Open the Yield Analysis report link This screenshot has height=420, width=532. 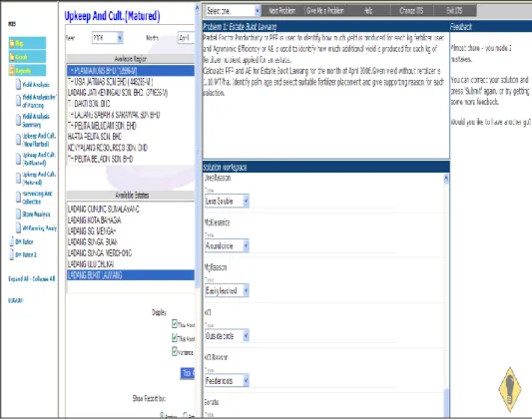pyautogui.click(x=36, y=85)
